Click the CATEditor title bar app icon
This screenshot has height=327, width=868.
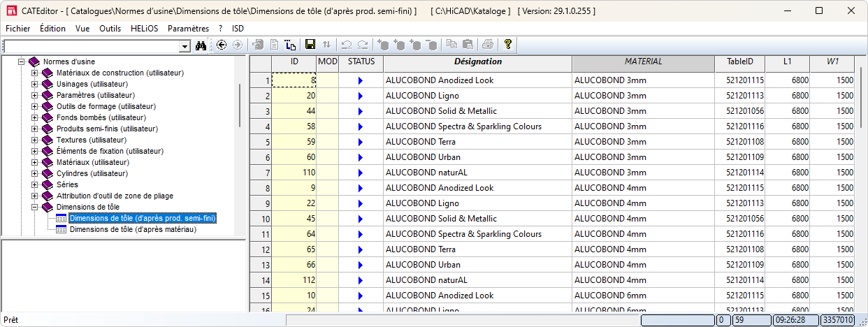click(10, 11)
